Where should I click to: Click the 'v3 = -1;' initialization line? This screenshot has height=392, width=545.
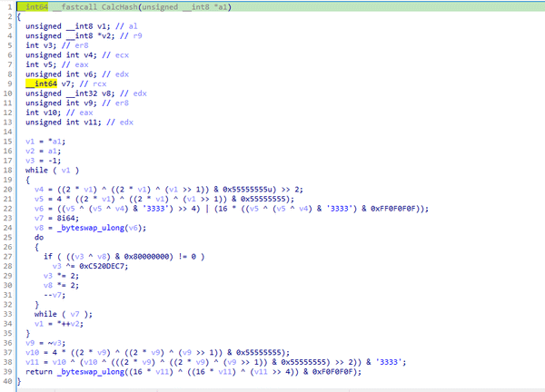[x=43, y=161]
